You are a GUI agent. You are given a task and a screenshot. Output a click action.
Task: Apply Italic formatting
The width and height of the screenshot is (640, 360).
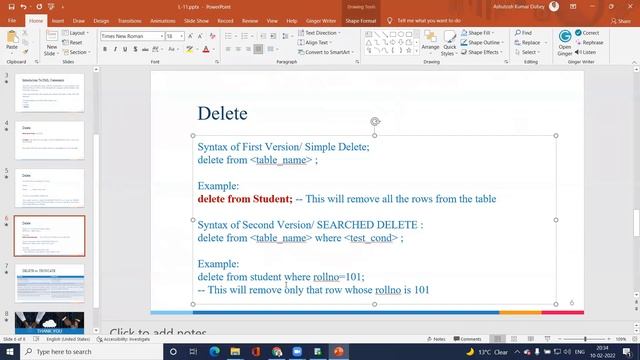[x=115, y=49]
